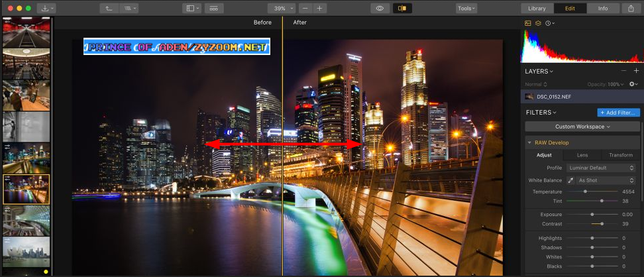
Task: Click the share export icon
Action: pyautogui.click(x=631, y=8)
